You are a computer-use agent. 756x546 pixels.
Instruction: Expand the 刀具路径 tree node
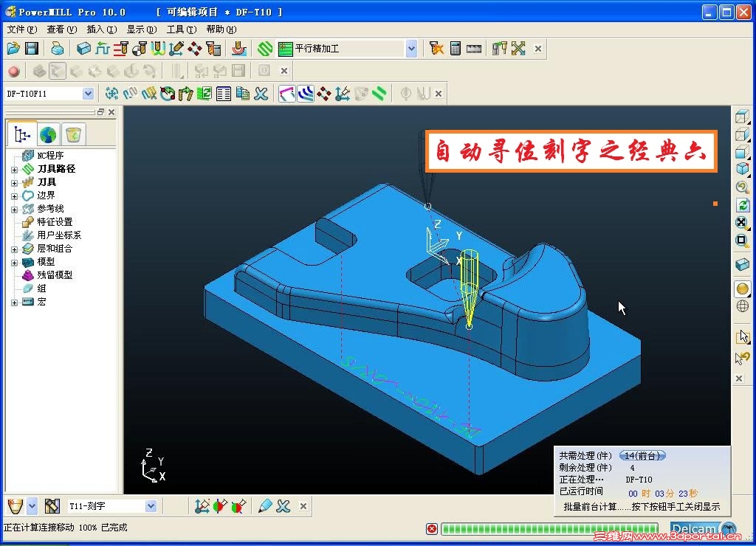point(14,170)
